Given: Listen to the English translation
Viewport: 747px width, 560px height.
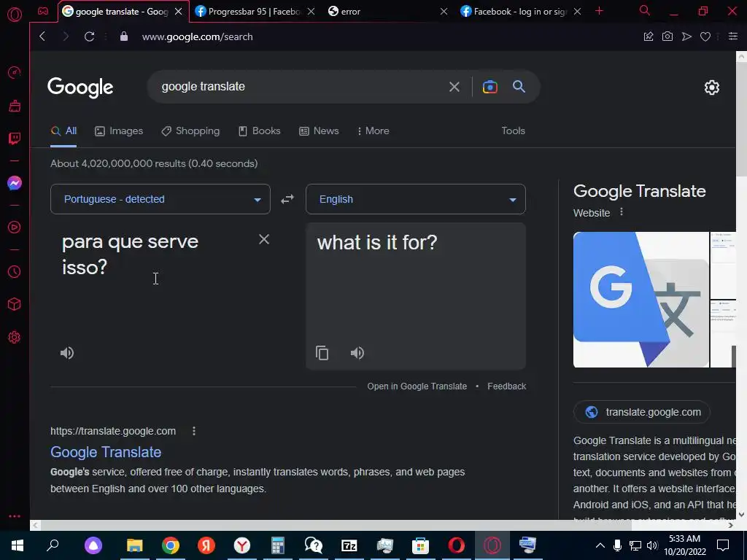Looking at the screenshot, I should coord(357,353).
